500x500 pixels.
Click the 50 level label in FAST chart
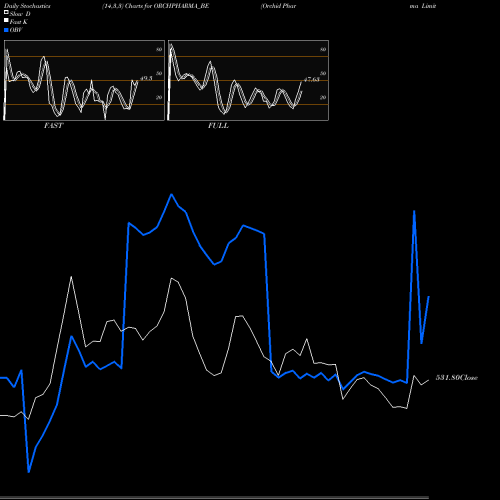pyautogui.click(x=159, y=73)
